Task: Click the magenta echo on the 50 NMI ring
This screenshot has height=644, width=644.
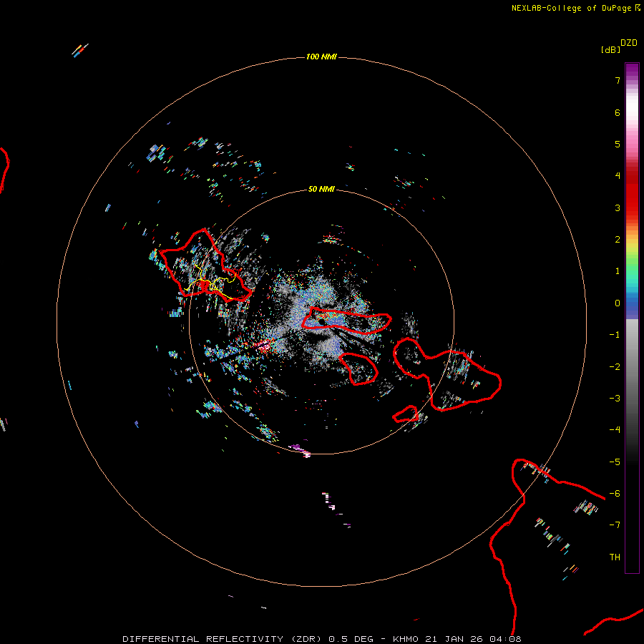Action: [x=301, y=450]
